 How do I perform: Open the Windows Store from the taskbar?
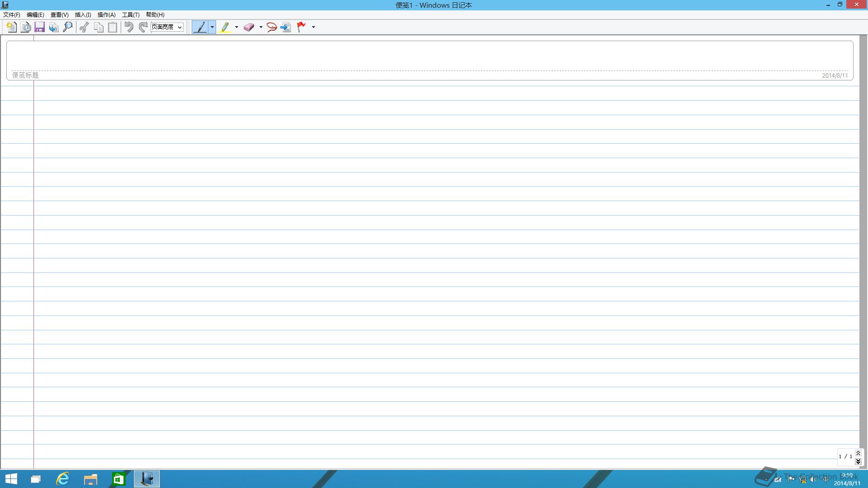tap(118, 479)
